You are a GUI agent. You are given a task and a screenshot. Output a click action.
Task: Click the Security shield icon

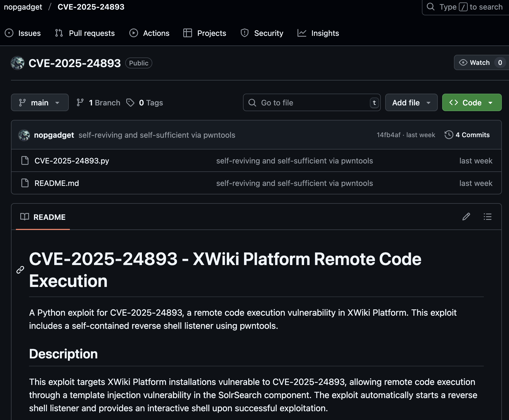click(245, 33)
